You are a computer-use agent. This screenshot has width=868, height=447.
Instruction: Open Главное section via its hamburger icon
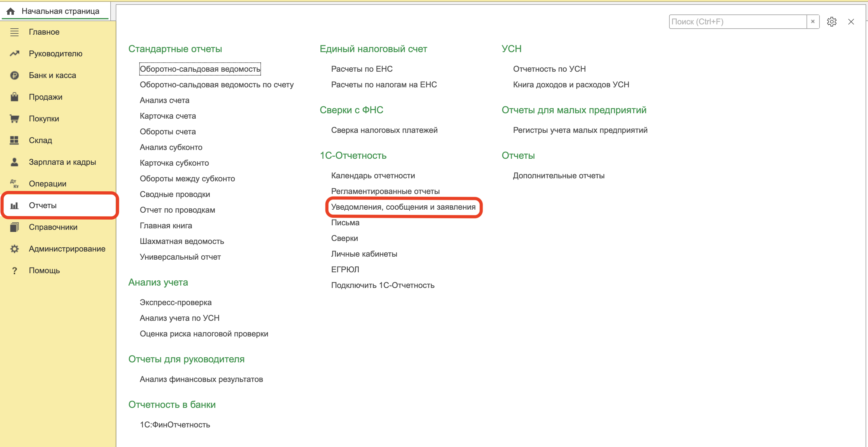(x=14, y=32)
